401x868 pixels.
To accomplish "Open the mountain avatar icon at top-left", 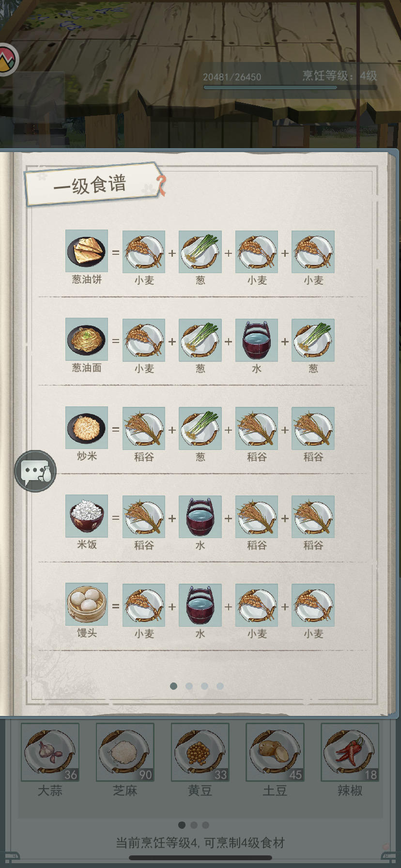I will pyautogui.click(x=7, y=60).
